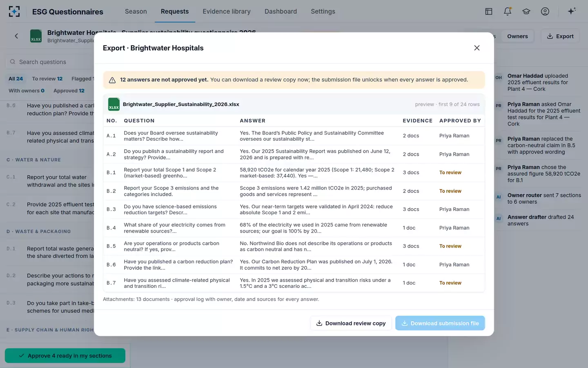Screen dimensions: 588x368
Task: Approve 4 ready in my sections
Action: tap(65, 356)
